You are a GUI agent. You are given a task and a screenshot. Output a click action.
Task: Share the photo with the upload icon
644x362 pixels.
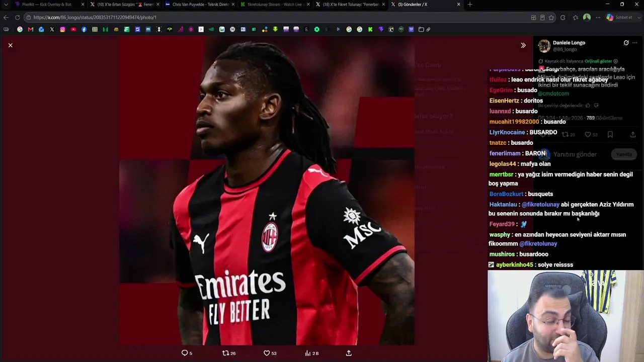pos(349,353)
